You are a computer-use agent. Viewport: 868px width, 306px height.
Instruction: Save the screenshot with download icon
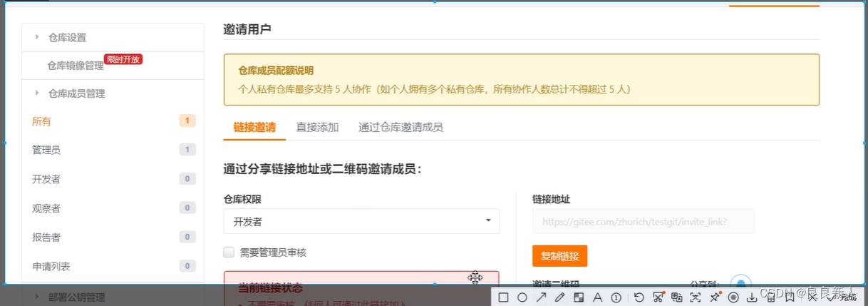pos(752,297)
